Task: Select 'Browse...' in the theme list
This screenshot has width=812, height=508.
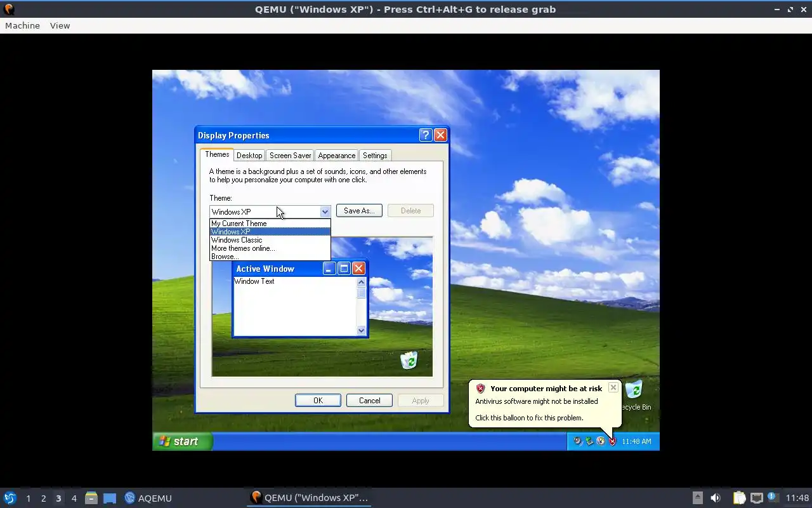Action: [x=270, y=257]
